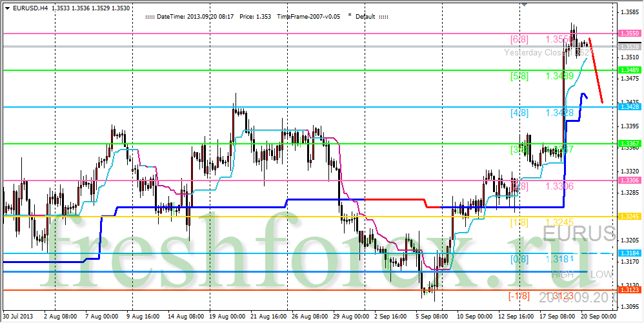Click the [1/8] Murrey level label

[x=519, y=223]
